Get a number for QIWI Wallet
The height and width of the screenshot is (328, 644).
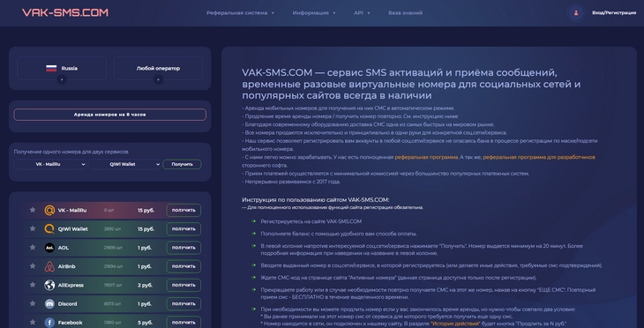(x=183, y=229)
